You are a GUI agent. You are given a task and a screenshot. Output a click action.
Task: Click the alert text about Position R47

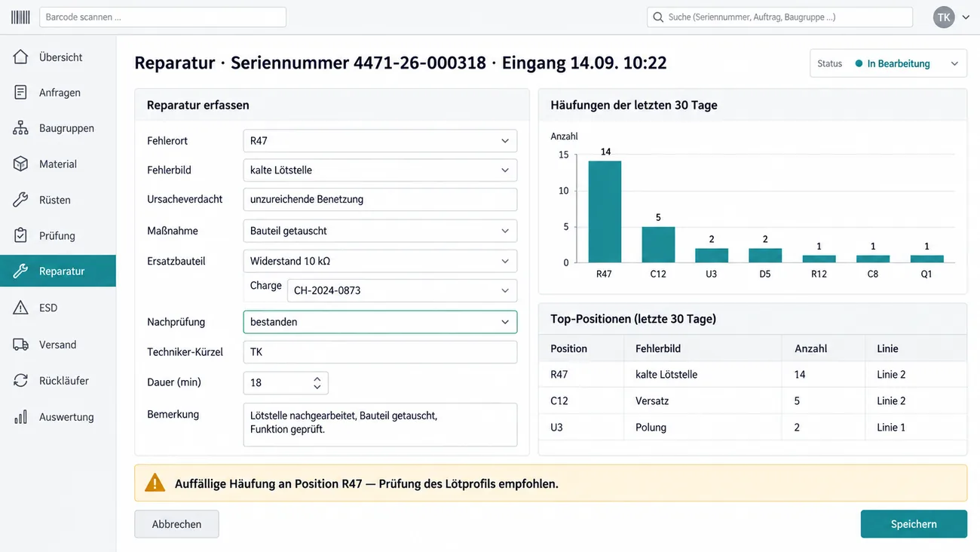pyautogui.click(x=366, y=483)
